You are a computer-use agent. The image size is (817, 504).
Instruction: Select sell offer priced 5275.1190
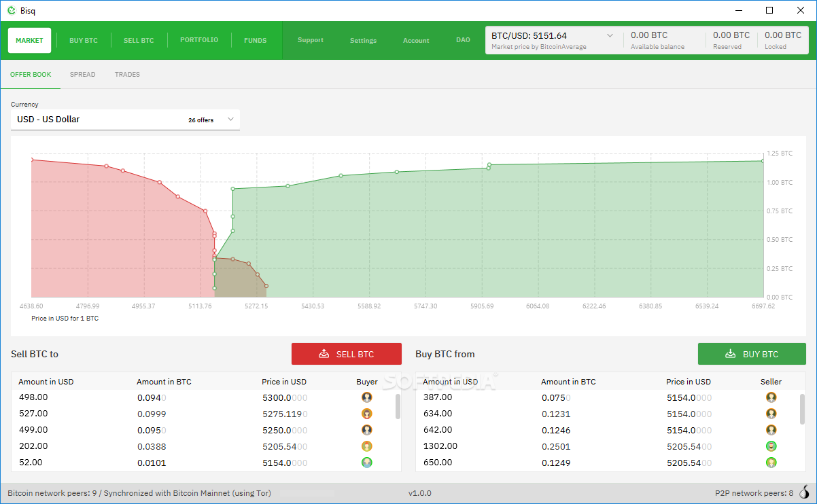click(203, 414)
